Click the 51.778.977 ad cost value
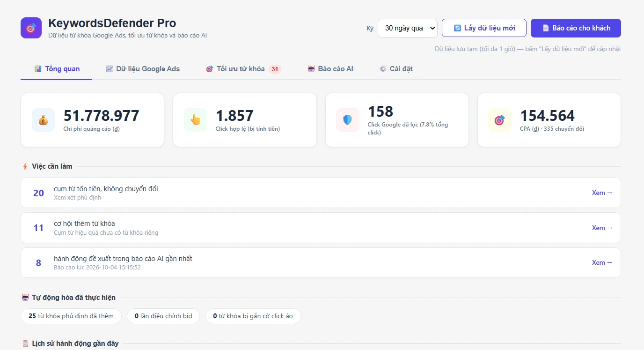 pyautogui.click(x=102, y=115)
